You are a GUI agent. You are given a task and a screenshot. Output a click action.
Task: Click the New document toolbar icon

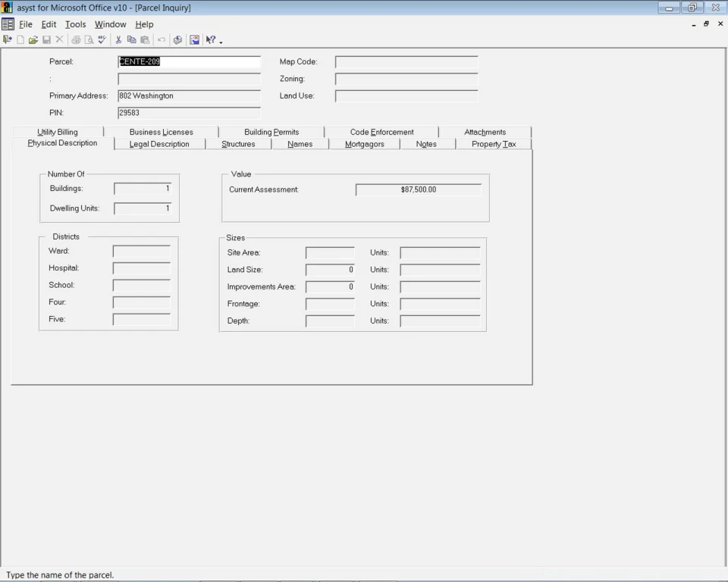pyautogui.click(x=20, y=40)
